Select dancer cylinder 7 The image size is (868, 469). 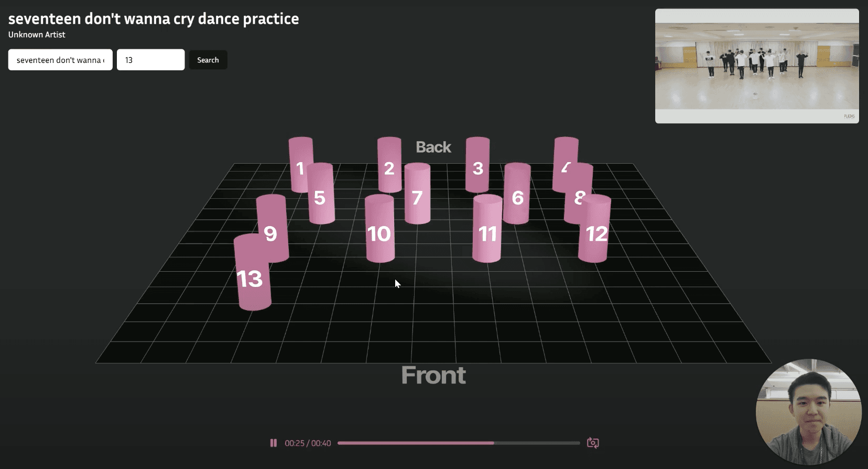pos(417,194)
